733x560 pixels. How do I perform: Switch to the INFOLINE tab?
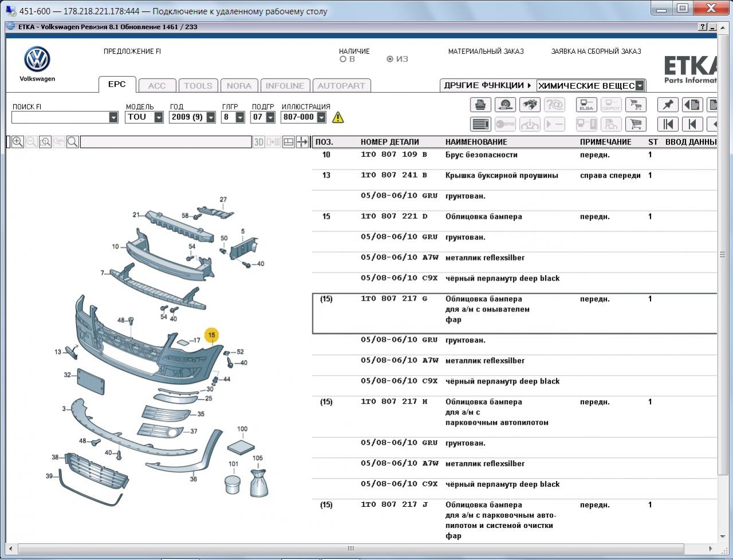coord(285,86)
